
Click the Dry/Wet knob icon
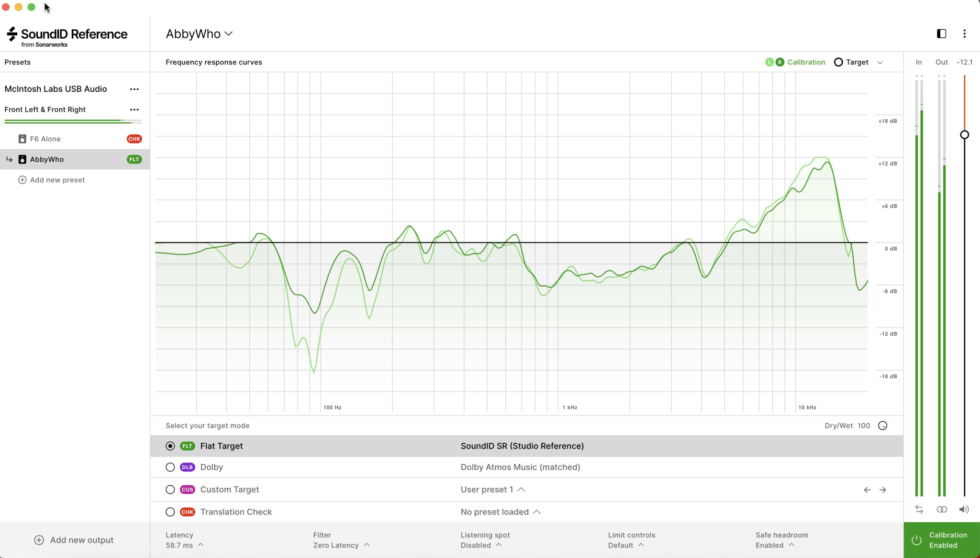point(883,426)
